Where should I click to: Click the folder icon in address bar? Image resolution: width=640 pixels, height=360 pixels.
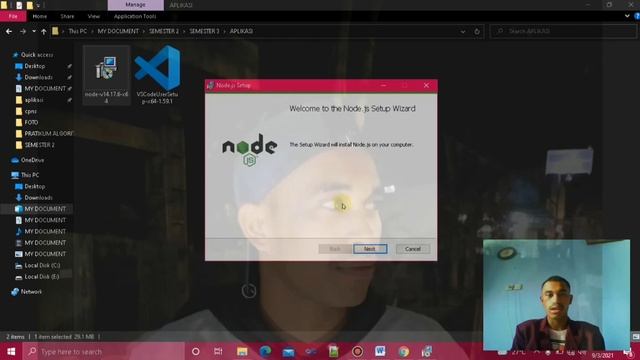coord(55,31)
